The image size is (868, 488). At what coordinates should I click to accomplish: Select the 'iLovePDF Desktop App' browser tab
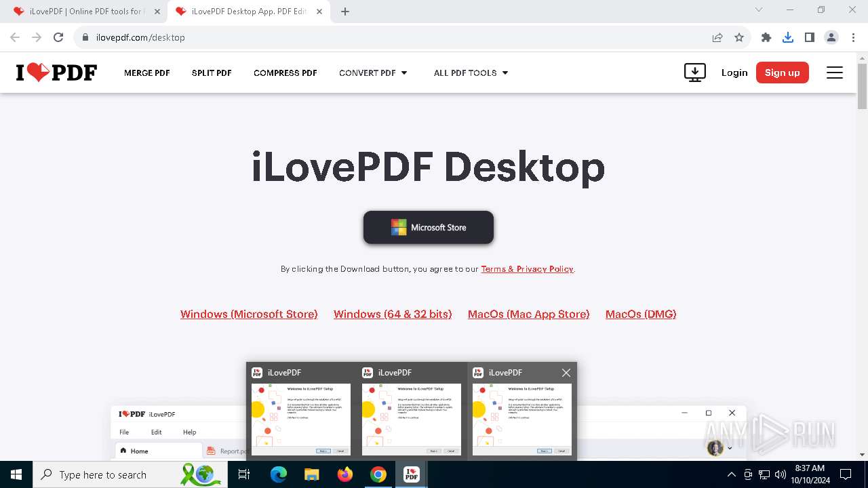(248, 12)
